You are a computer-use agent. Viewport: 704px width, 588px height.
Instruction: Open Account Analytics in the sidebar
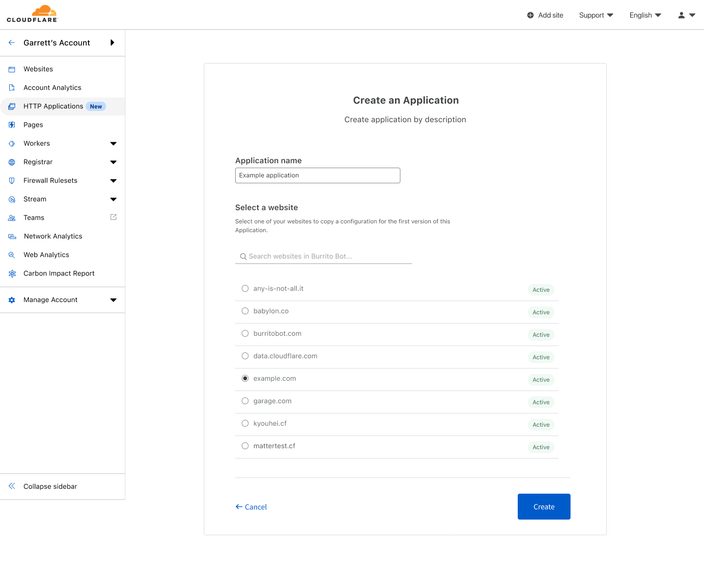point(52,87)
